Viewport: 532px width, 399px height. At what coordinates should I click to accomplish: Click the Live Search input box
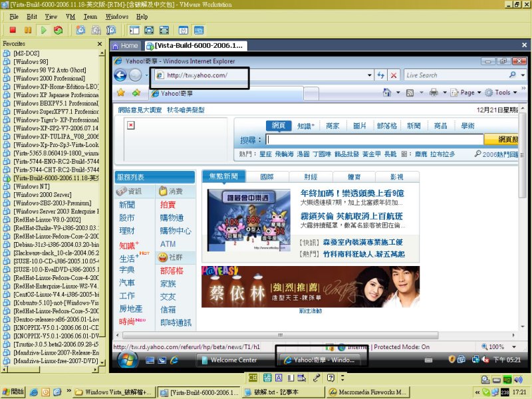[456, 75]
